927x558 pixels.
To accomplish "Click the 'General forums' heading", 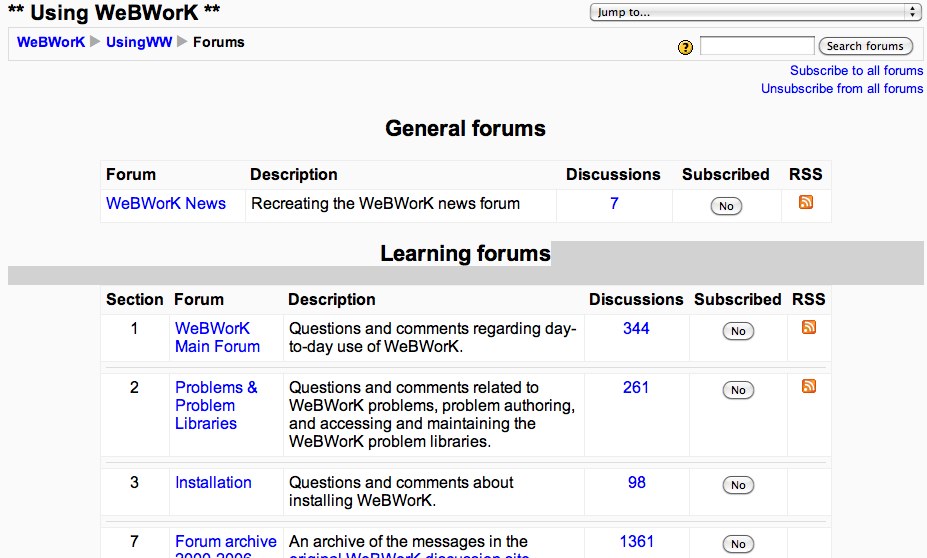I will click(x=465, y=128).
